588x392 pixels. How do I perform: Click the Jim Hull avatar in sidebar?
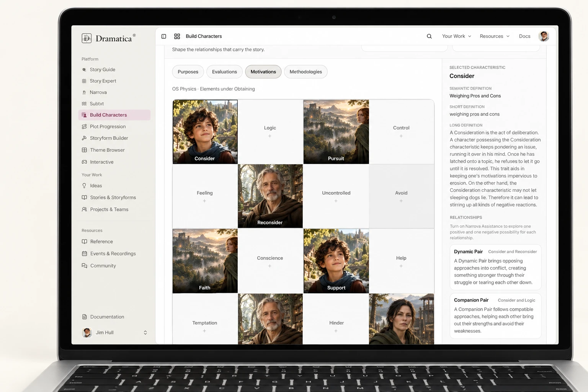click(x=87, y=333)
